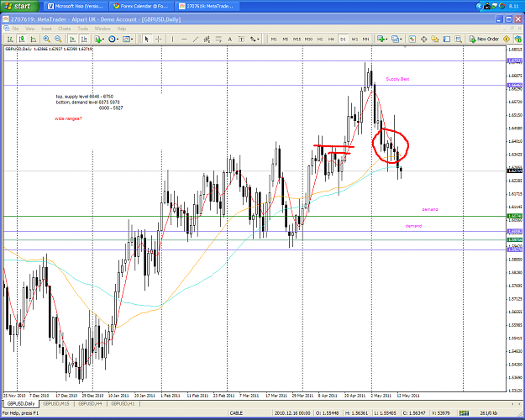Switch timeframe to H1 in toolbar

320,39
